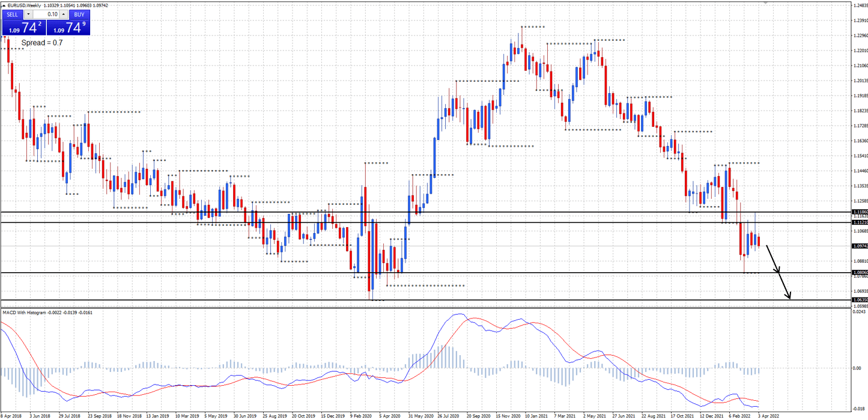This screenshot has height=420, width=868.
Task: Click the '8 Apr 2018' date label
Action: 12,415
